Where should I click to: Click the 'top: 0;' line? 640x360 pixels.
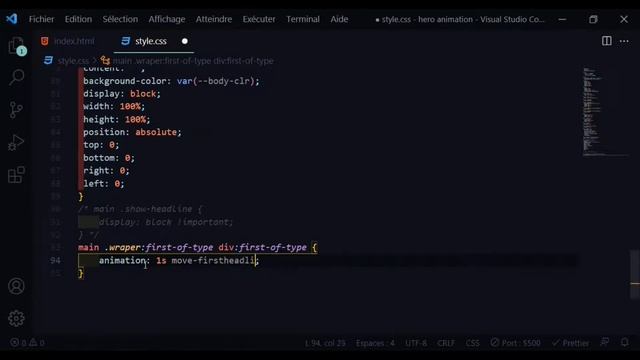coord(101,144)
